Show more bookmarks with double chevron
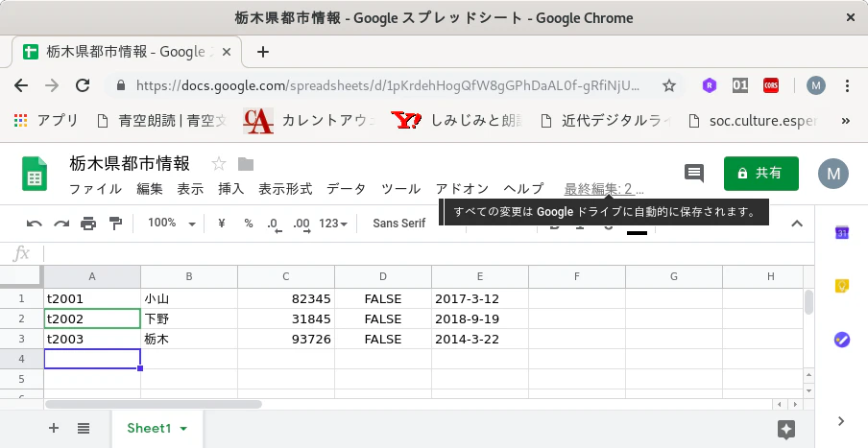Screen dimensions: 868x448 pos(845,120)
